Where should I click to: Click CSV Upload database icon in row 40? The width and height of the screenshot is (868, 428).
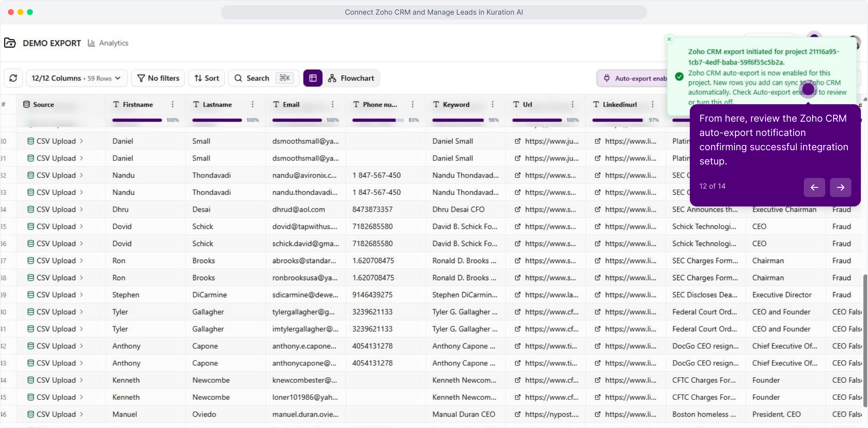pyautogui.click(x=30, y=312)
